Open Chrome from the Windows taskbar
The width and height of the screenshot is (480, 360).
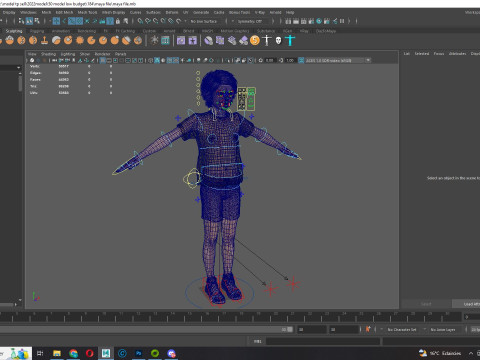(x=73, y=353)
